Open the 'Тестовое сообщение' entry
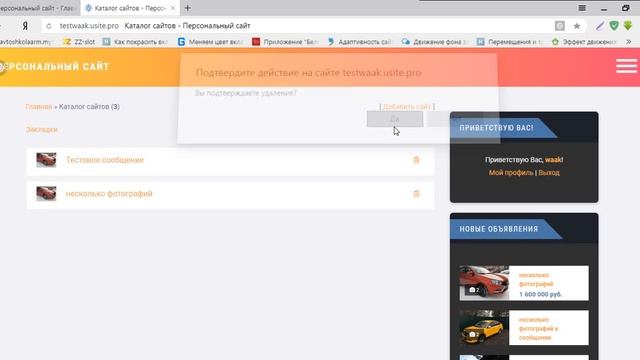 105,160
